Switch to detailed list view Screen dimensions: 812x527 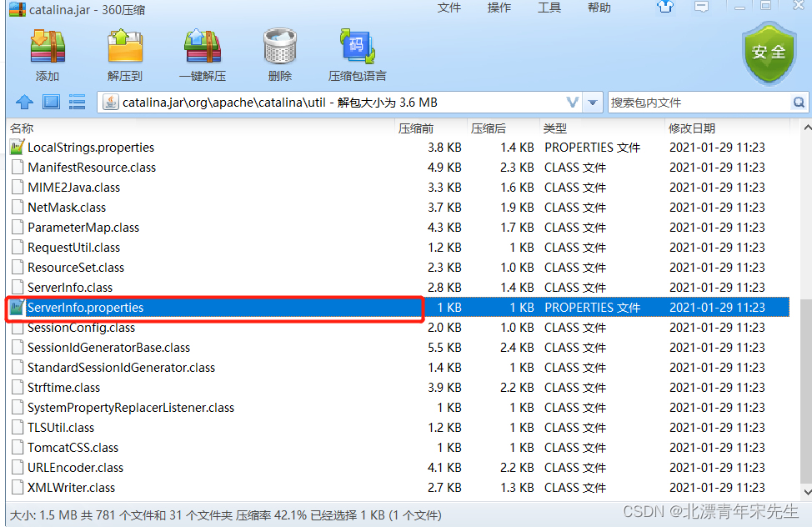77,102
